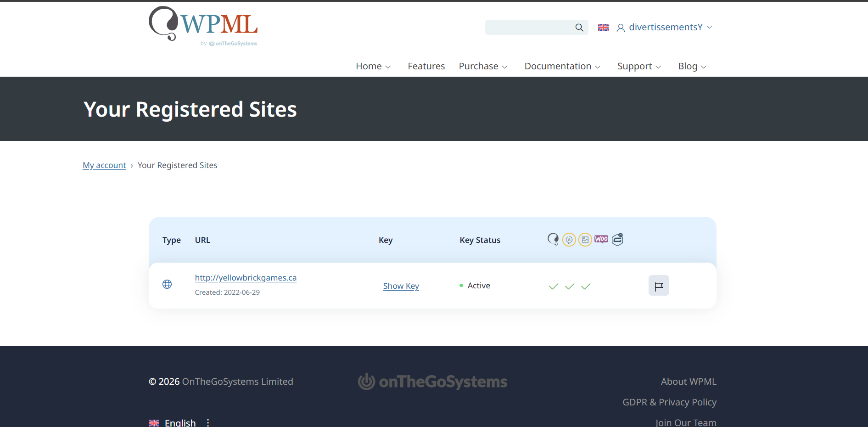Click the WooCommerce column icon
The image size is (868, 427).
pyautogui.click(x=601, y=239)
